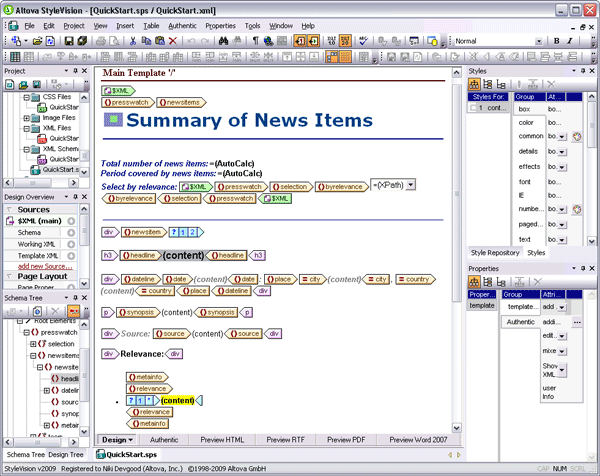
Task: Click the Copy toolbar icon
Action: click(146, 41)
